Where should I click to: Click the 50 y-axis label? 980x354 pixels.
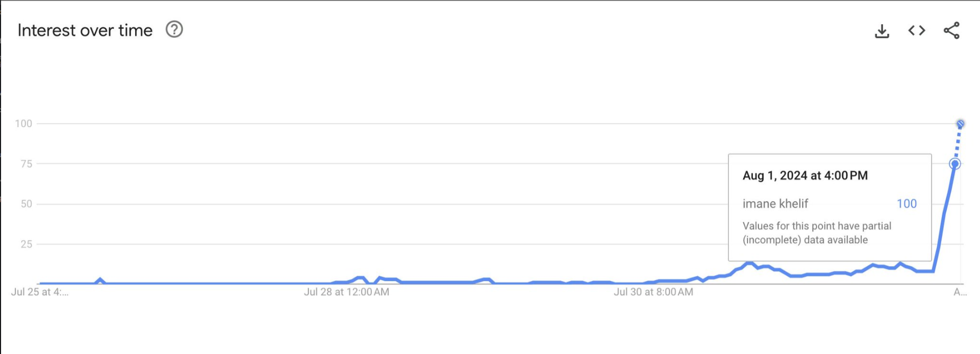pos(26,204)
